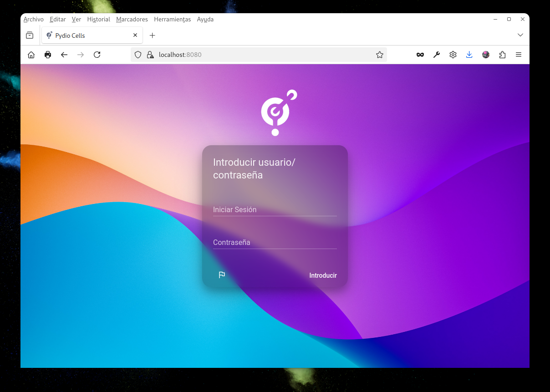Open tracking protection shield info
Image resolution: width=550 pixels, height=392 pixels.
click(138, 55)
